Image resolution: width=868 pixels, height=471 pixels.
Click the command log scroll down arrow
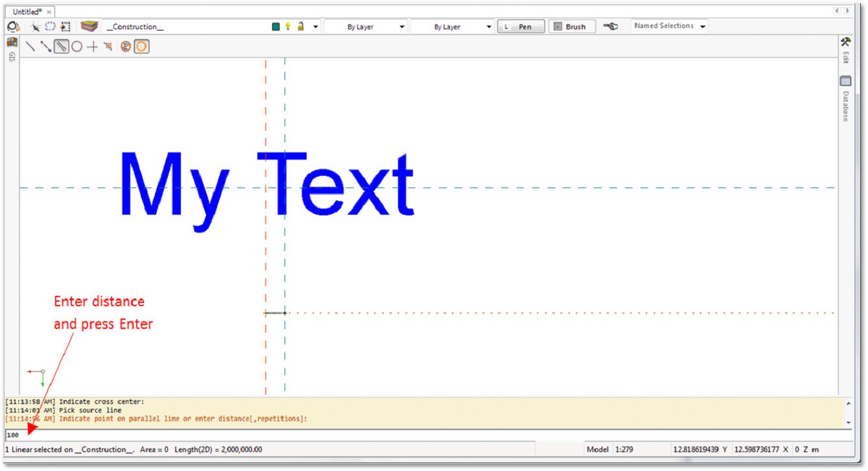click(x=848, y=422)
